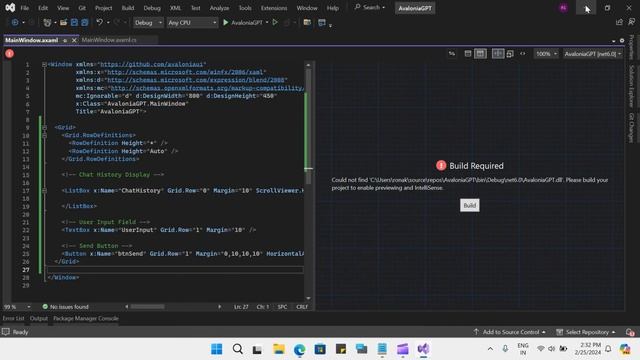The width and height of the screenshot is (640, 360).
Task: Select the vertical split layout icon in previewer
Action: pos(480,53)
